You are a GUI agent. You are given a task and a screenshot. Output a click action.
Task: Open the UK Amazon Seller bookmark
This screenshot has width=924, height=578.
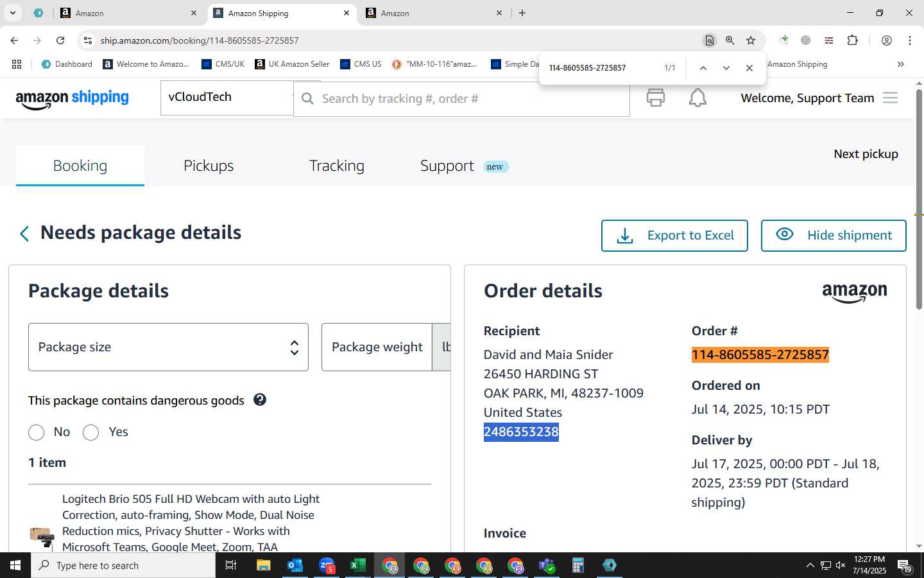[x=292, y=64]
